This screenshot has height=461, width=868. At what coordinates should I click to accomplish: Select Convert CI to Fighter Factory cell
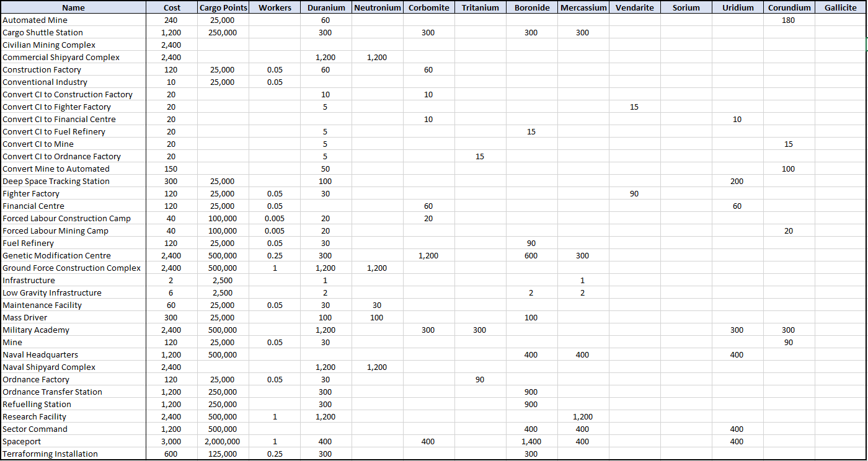[74, 107]
